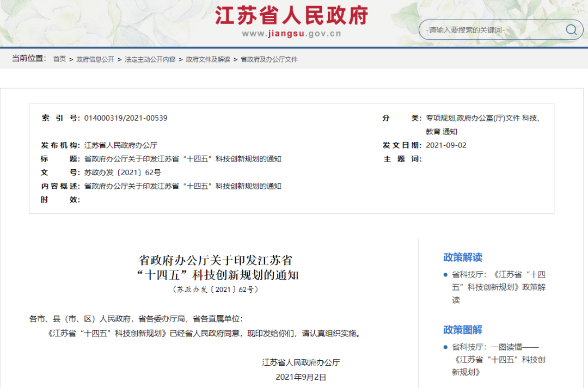
Task: Go to 首页 in the breadcrumb
Action: [x=59, y=59]
